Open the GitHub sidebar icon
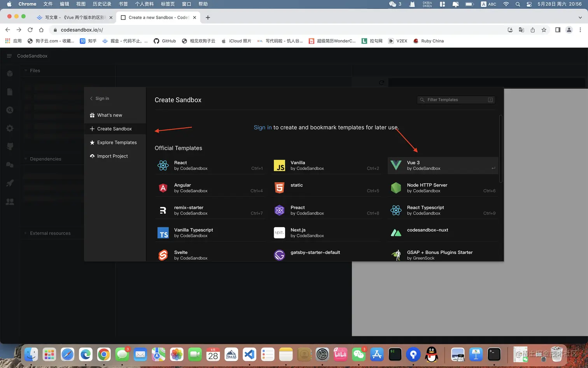 [x=10, y=146]
